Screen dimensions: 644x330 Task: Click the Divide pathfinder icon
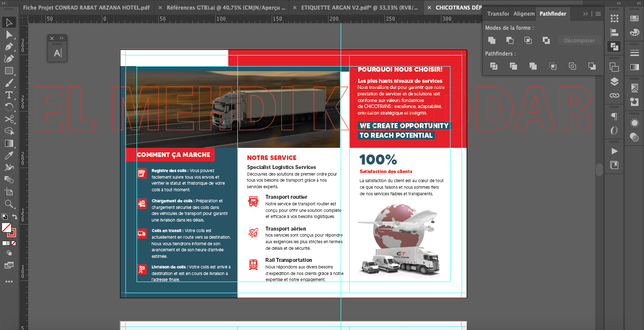(494, 66)
